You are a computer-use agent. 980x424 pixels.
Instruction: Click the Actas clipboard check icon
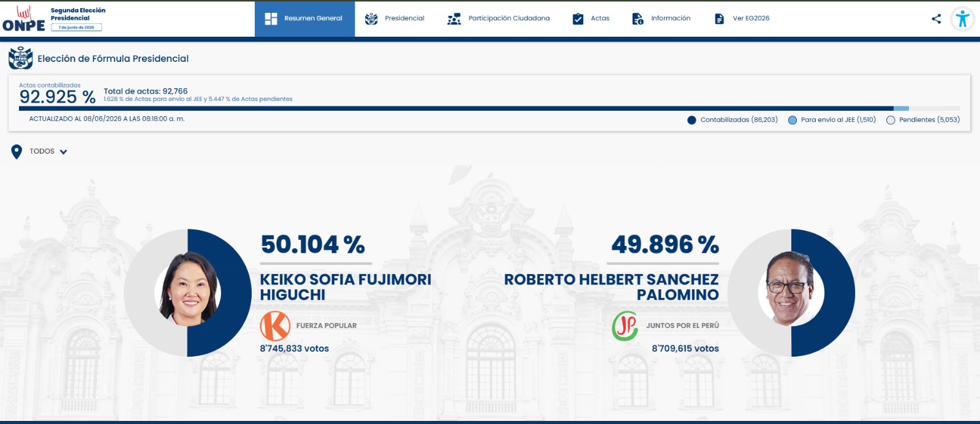(x=578, y=19)
